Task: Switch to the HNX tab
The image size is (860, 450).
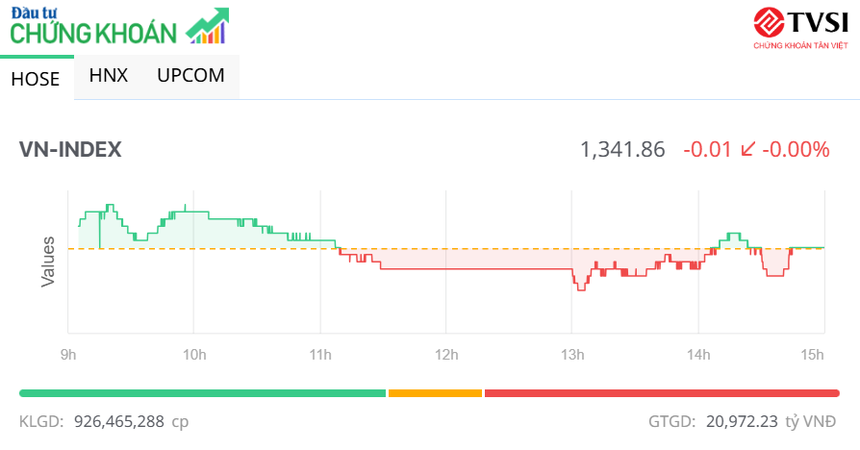Action: (108, 76)
